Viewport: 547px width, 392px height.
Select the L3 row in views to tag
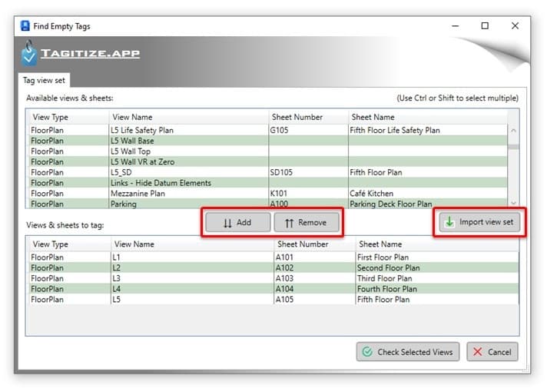[x=273, y=278]
